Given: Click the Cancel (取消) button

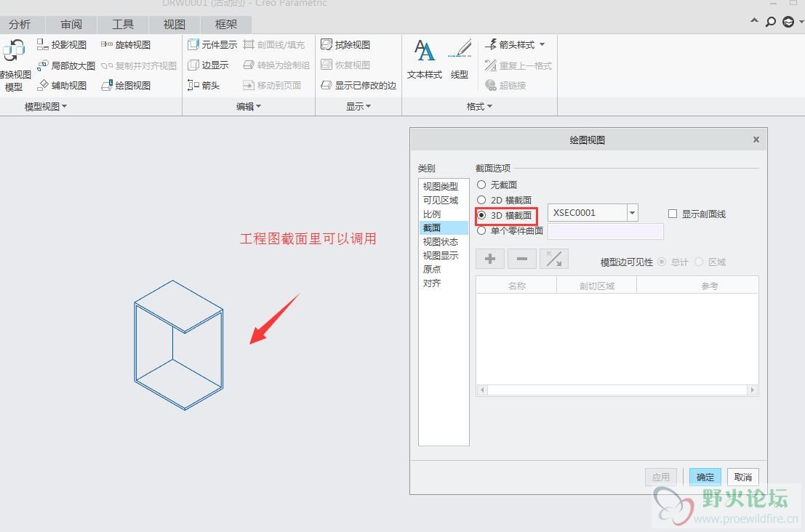Looking at the screenshot, I should (743, 477).
